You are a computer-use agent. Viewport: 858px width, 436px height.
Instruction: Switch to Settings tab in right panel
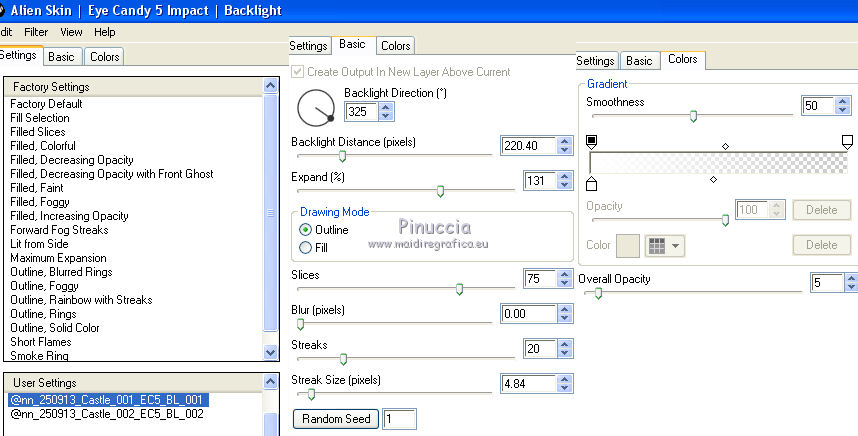coord(595,61)
